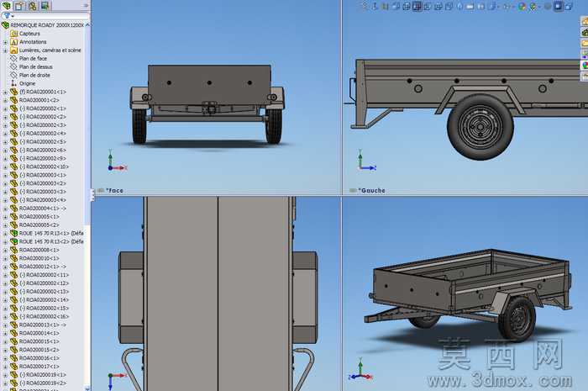Expand the (-) ROA0200002<1> component
This screenshot has height=391, width=588.
[5, 108]
